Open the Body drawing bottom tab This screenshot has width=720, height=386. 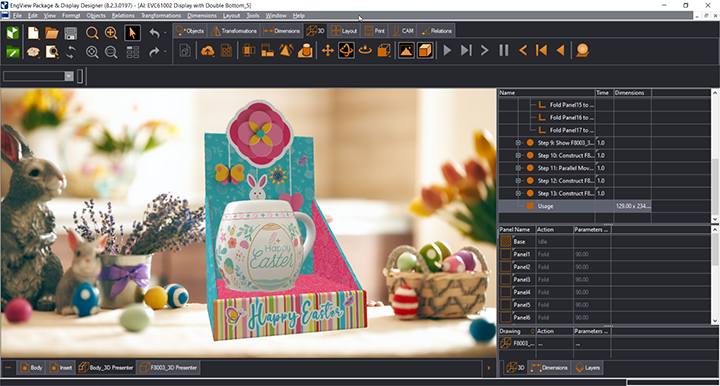point(31,368)
